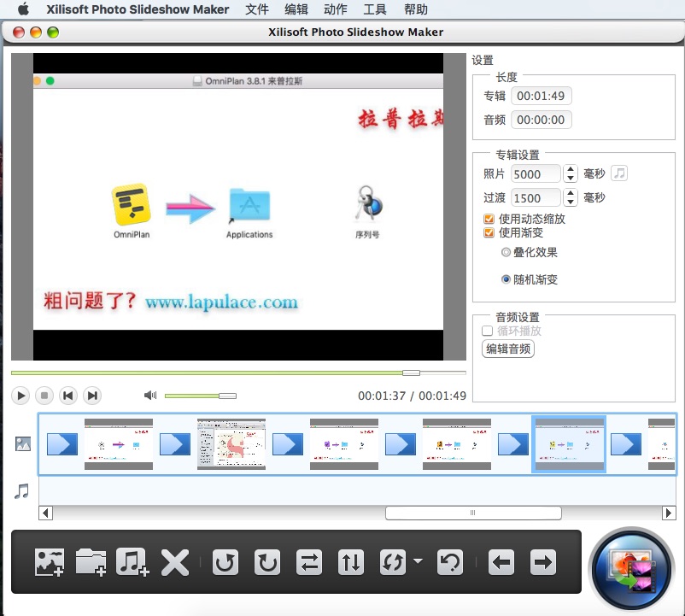
Task: Select the first photo thumbnail in timeline
Action: click(119, 444)
